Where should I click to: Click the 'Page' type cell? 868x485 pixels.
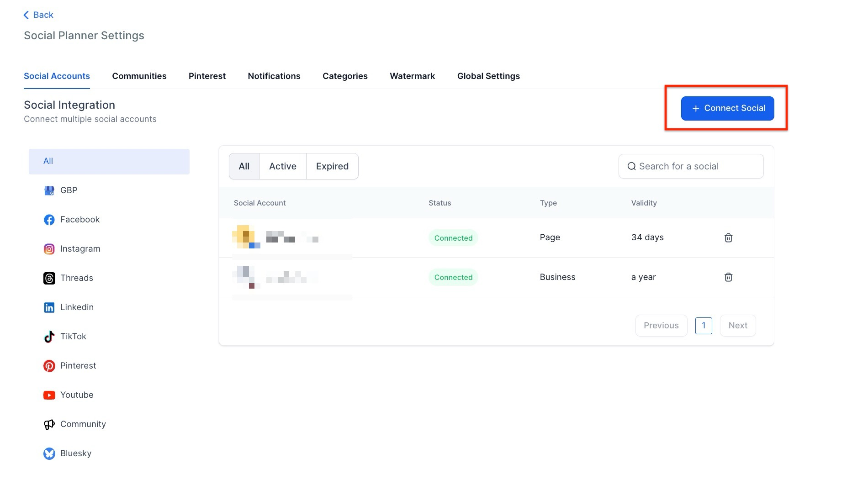pyautogui.click(x=550, y=237)
